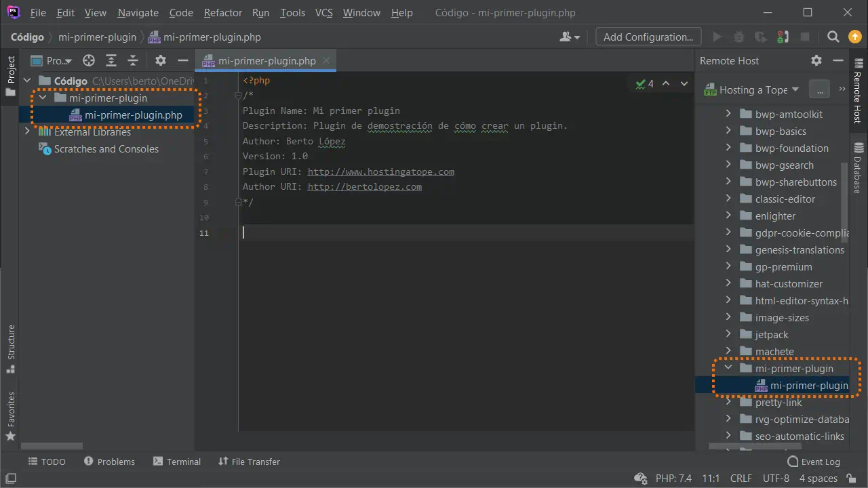This screenshot has height=488, width=868.
Task: Open Search Everywhere magnifier icon
Action: (x=833, y=37)
